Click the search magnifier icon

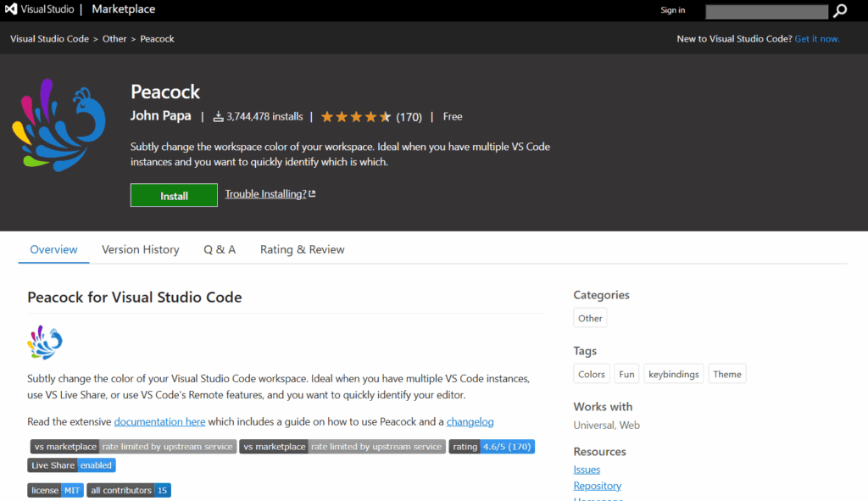pyautogui.click(x=840, y=10)
